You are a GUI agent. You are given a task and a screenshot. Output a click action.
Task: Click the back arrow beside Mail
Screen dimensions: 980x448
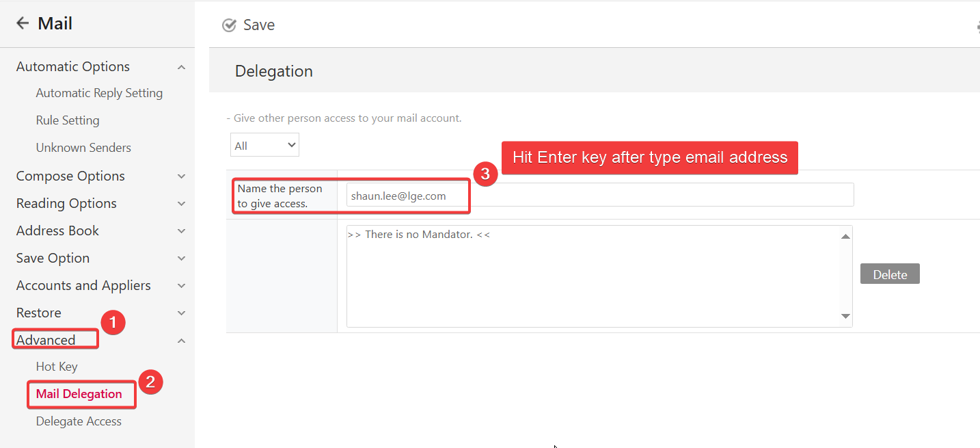coord(23,24)
